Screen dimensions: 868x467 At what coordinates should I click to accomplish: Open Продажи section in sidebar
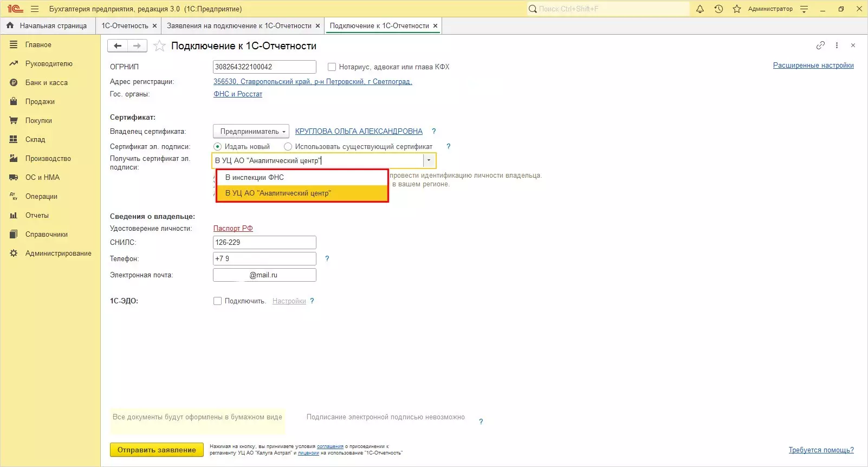(x=40, y=102)
